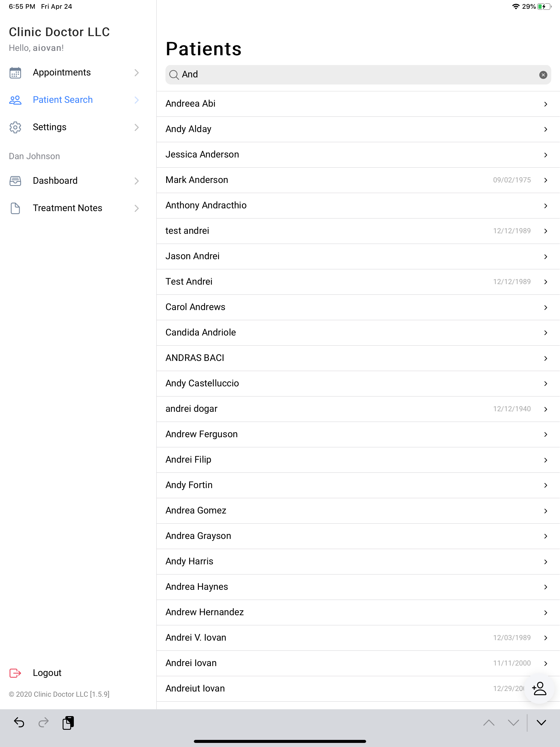Go to Treatment Notes
This screenshot has height=747, width=560.
67,208
